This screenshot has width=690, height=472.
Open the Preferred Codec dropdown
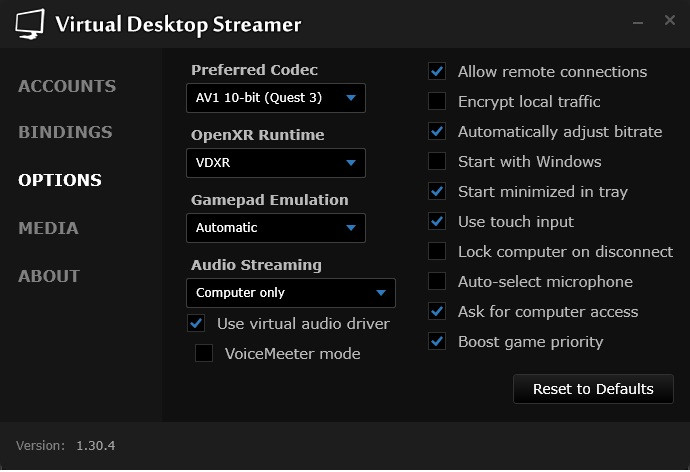click(x=276, y=98)
